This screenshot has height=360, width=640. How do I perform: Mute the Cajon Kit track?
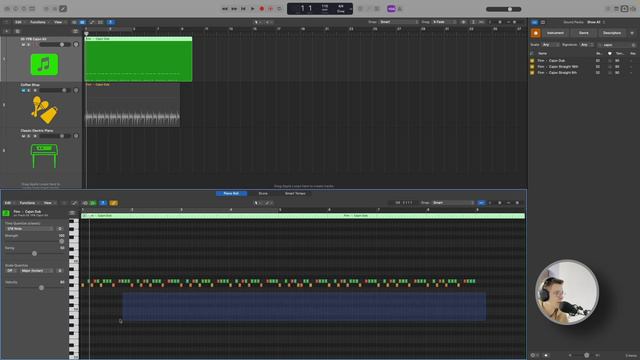click(23, 44)
